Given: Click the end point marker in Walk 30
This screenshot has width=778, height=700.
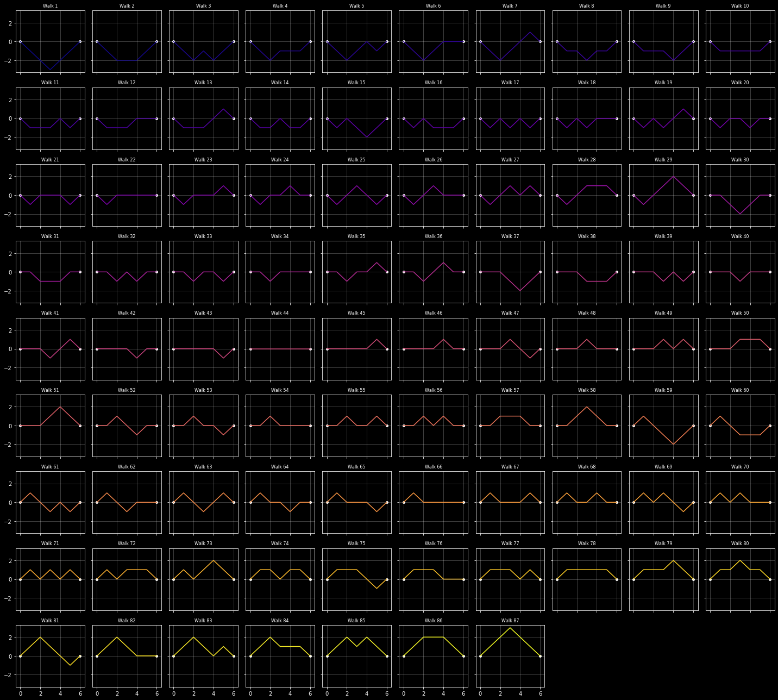Looking at the screenshot, I should (770, 195).
